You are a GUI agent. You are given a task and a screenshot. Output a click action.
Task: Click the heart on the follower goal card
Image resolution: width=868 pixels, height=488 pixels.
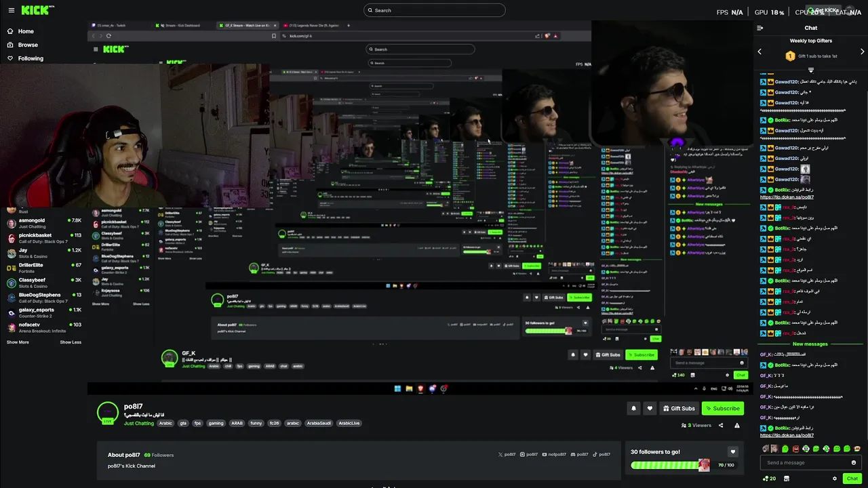point(732,451)
